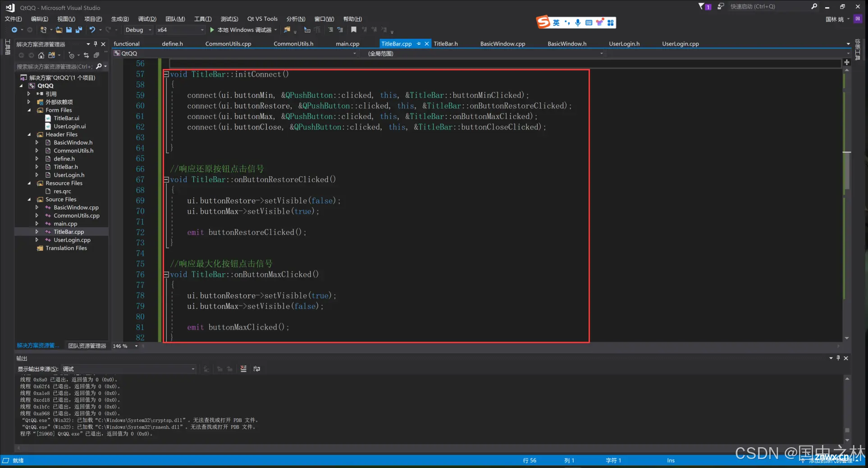
Task: Open the 文件(F) menu
Action: 13,18
